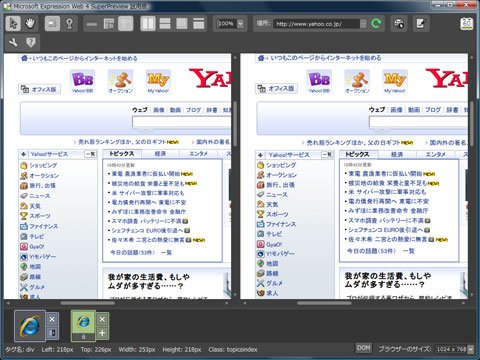The height and width of the screenshot is (360, 480).
Task: Open エンタメ tab in right pane
Action: tap(436, 154)
